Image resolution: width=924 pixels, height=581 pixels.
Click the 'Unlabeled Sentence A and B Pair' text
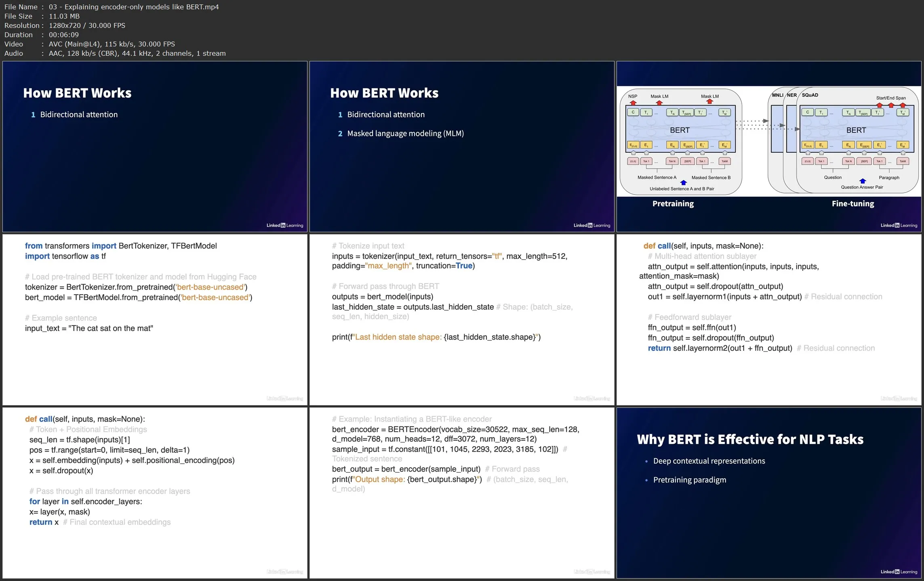point(682,189)
